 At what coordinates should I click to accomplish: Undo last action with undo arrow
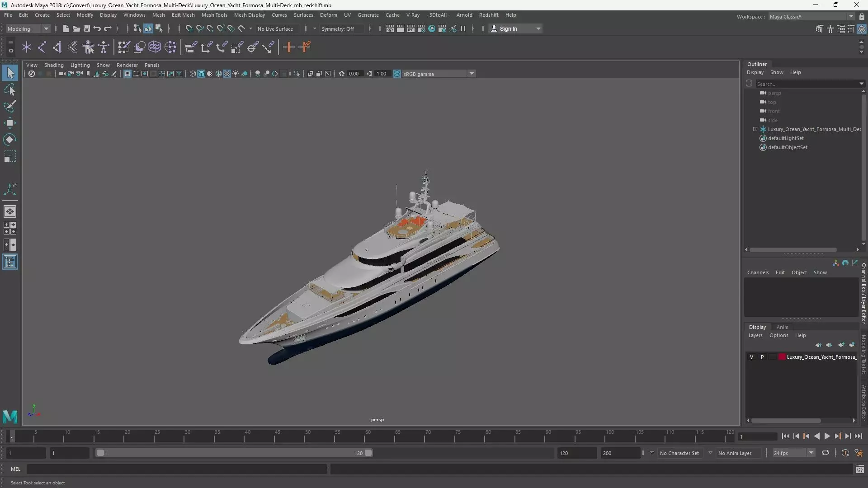[97, 28]
